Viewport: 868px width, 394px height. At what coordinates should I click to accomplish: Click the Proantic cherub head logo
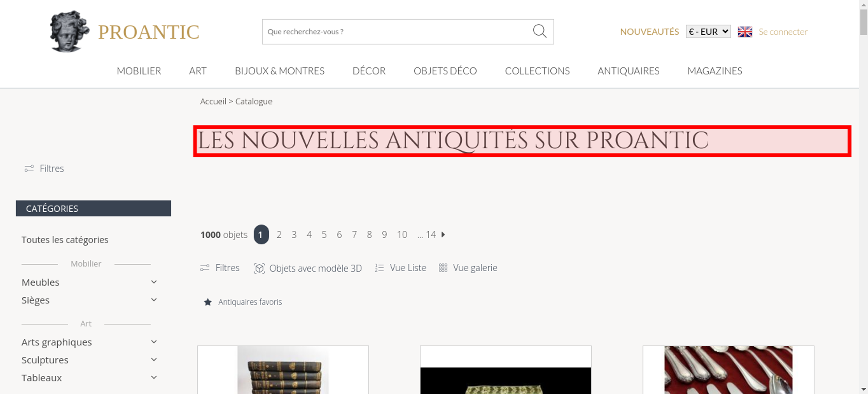click(x=69, y=32)
